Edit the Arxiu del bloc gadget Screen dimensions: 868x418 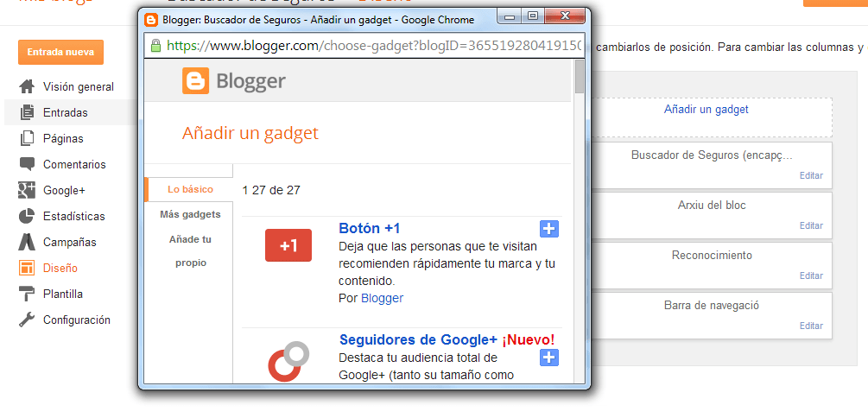(811, 226)
